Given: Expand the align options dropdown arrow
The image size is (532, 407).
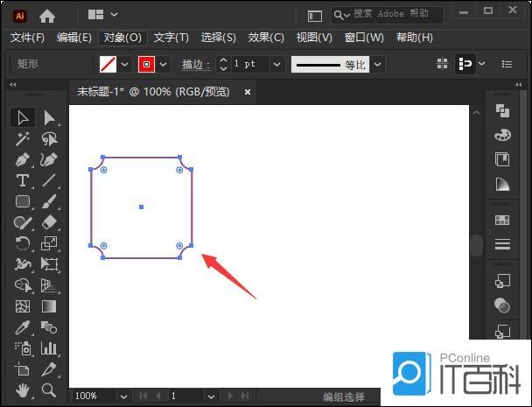Looking at the screenshot, I should [x=481, y=64].
